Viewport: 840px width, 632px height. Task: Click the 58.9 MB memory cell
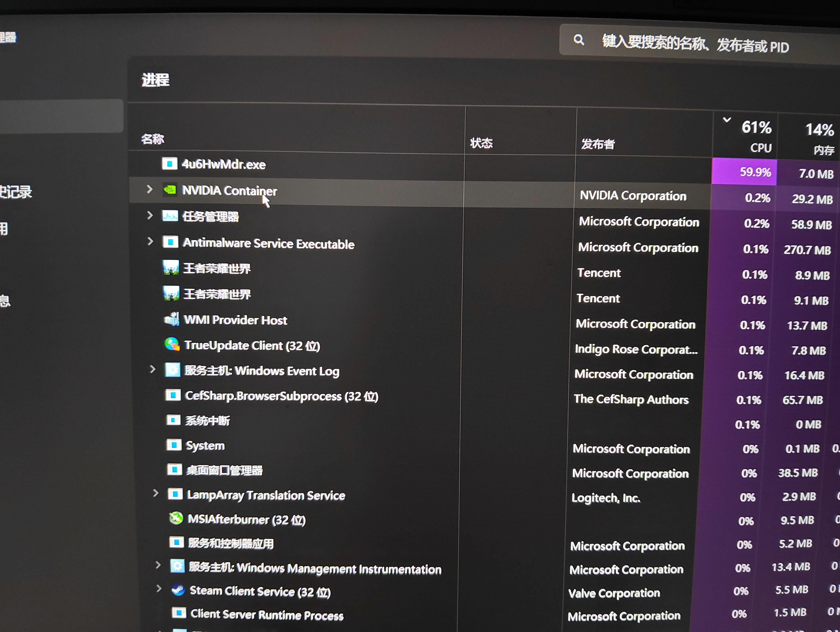coord(811,225)
